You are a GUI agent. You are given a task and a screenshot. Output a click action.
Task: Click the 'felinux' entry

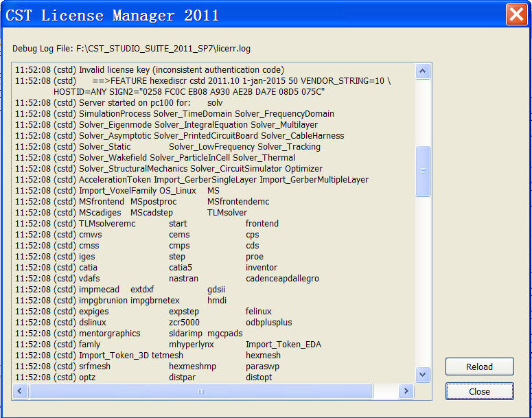(x=259, y=312)
